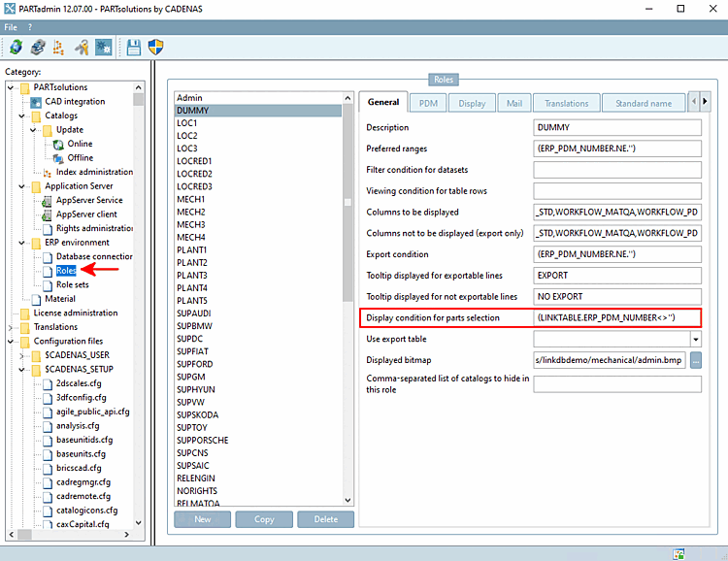Image resolution: width=728 pixels, height=561 pixels.
Task: Click the AppServer Service icon
Action: tap(47, 201)
